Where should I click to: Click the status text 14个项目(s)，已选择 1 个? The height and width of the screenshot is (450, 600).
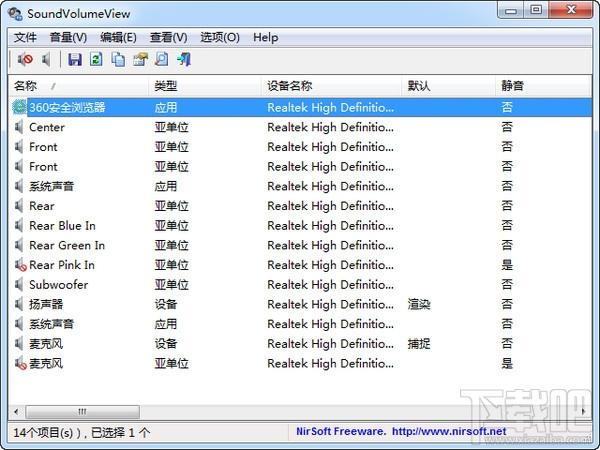point(82,432)
